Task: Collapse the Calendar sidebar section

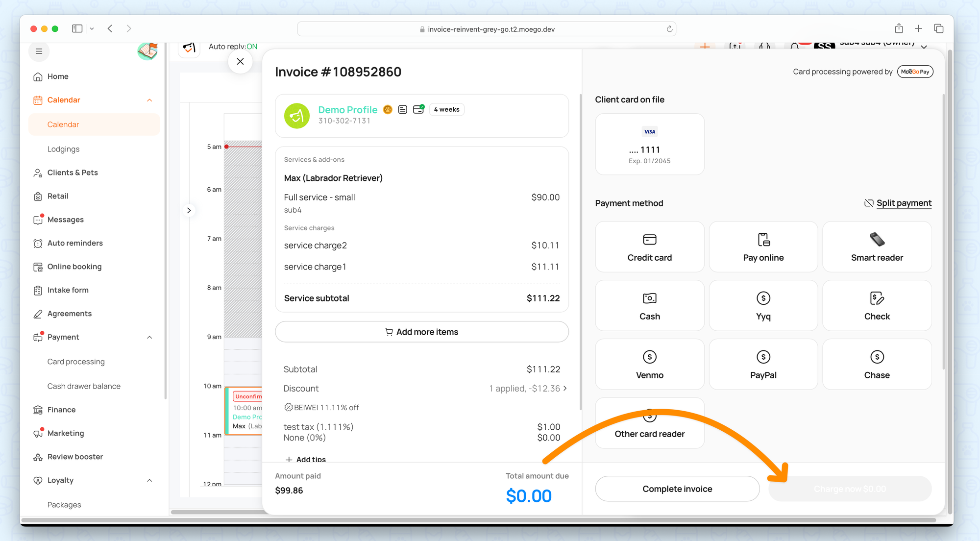Action: (x=149, y=100)
